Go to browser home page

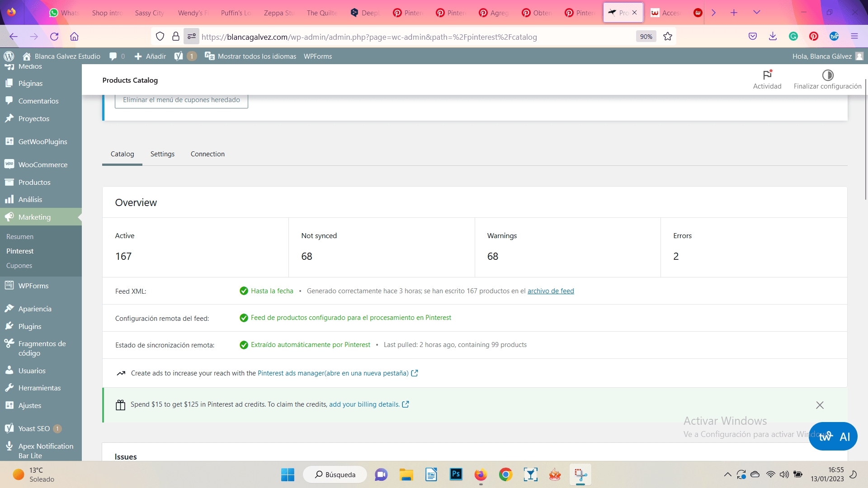[74, 37]
